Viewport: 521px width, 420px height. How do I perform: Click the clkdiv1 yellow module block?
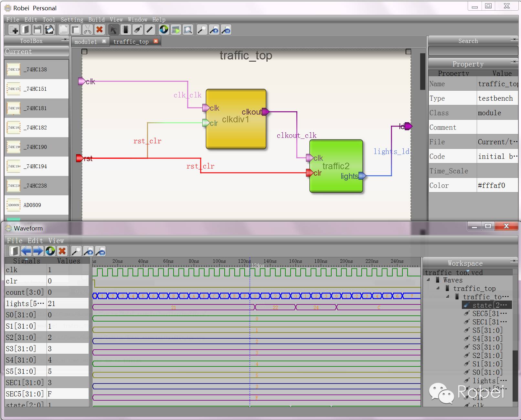(236, 119)
